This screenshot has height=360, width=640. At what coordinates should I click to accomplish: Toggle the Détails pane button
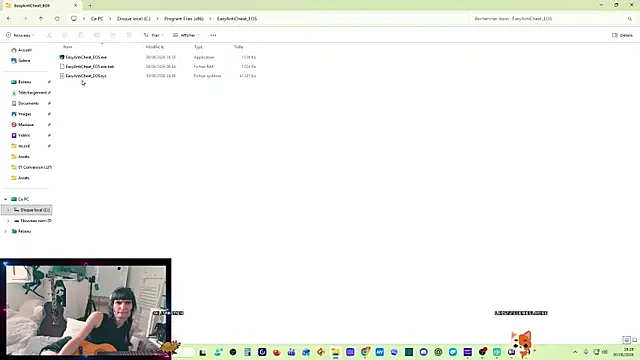[x=622, y=35]
